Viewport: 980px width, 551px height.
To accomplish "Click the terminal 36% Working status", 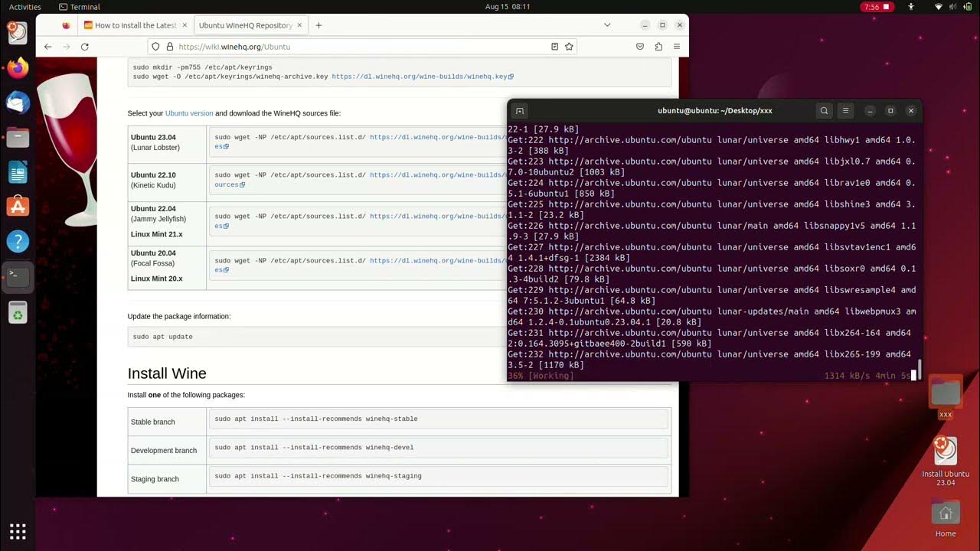I will pyautogui.click(x=541, y=376).
